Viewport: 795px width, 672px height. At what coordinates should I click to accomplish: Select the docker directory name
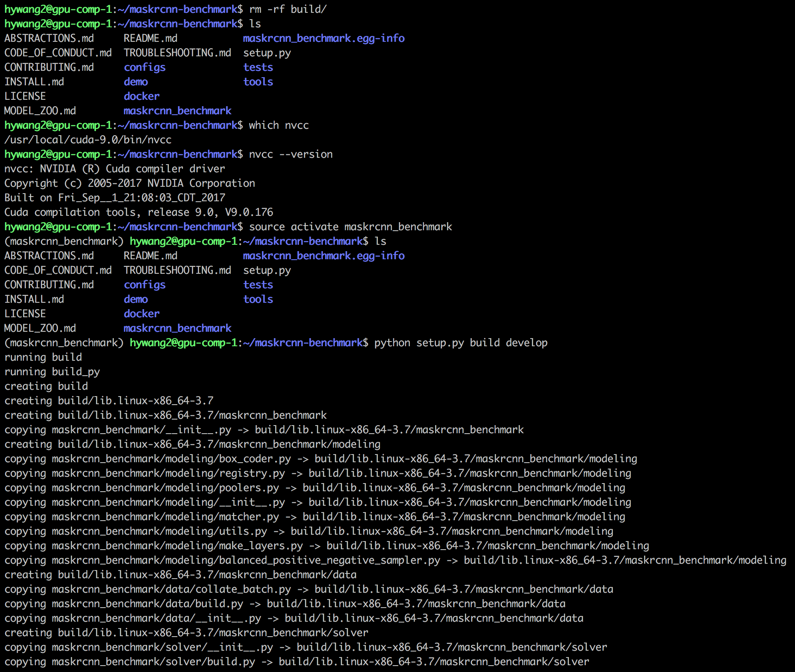point(141,96)
